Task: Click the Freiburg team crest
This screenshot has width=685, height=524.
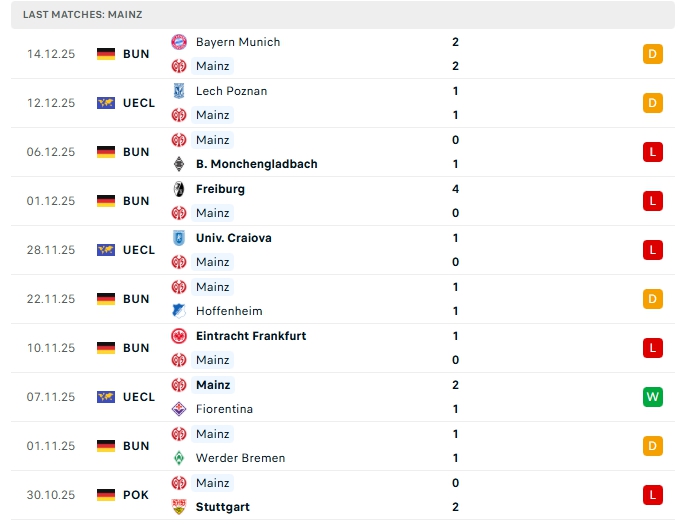Action: (179, 189)
